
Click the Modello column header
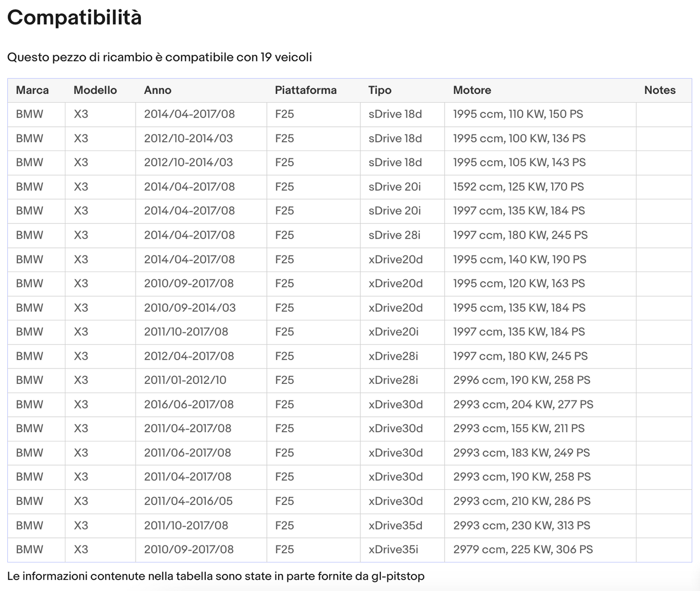click(95, 90)
